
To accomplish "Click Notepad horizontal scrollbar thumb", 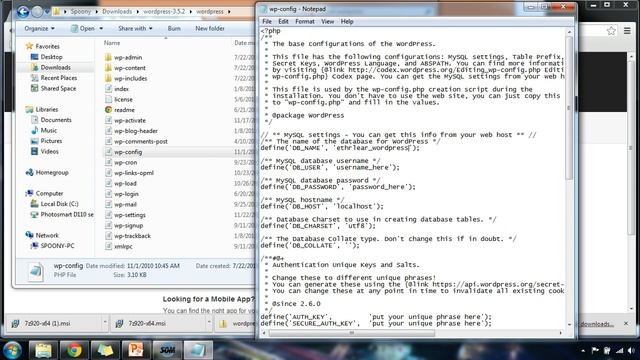I will click(x=351, y=333).
